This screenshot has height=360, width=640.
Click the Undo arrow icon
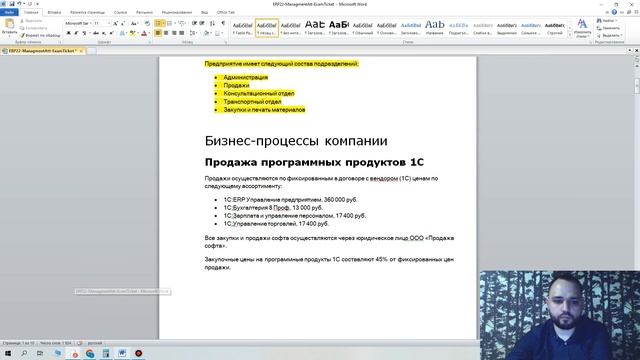[x=19, y=4]
